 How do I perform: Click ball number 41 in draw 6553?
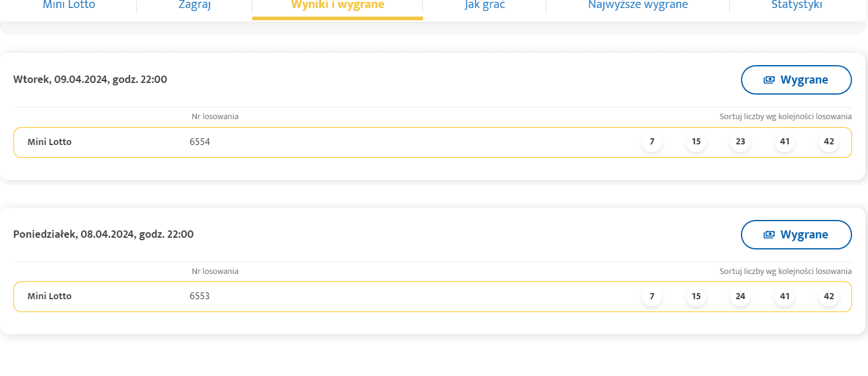[x=785, y=296]
